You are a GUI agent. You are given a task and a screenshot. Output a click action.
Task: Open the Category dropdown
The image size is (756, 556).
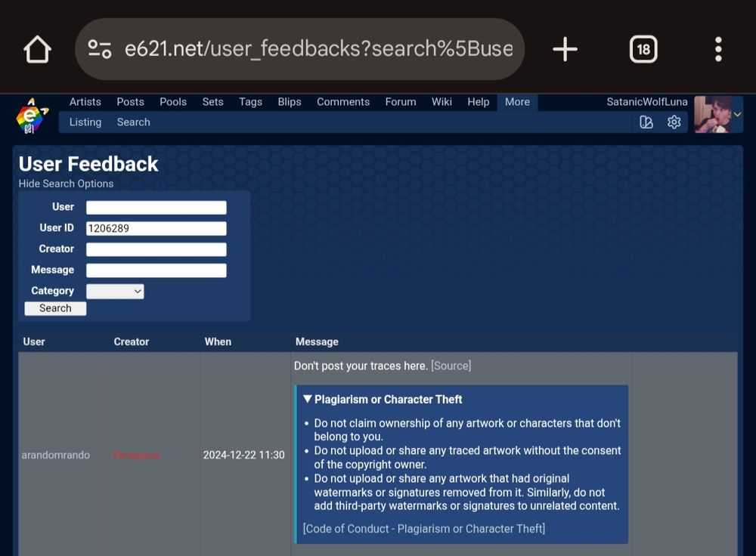click(x=115, y=291)
